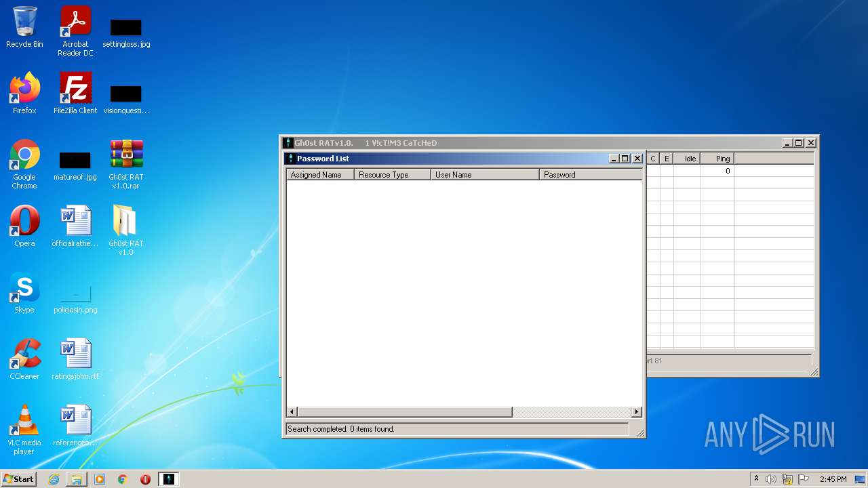Click the horizontal scrollbar right arrow
Image resolution: width=868 pixels, height=488 pixels.
(x=636, y=412)
